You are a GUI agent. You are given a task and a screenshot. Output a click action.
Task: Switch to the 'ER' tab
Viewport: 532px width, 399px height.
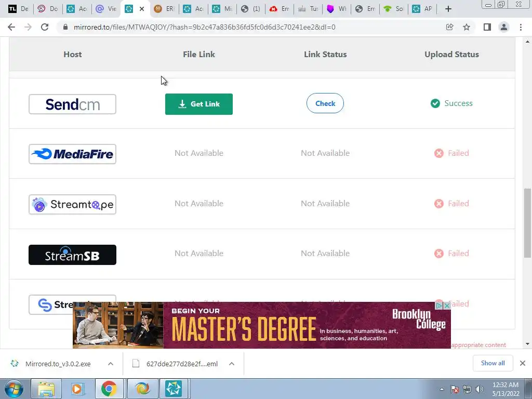164,9
